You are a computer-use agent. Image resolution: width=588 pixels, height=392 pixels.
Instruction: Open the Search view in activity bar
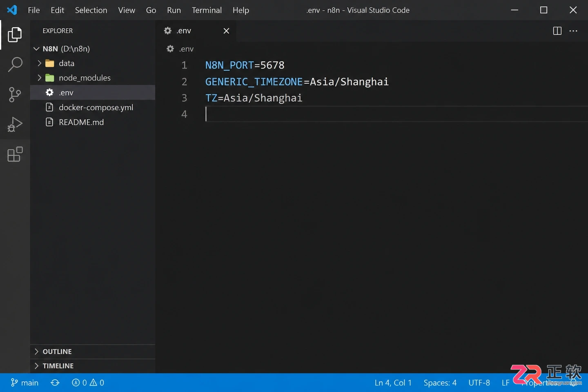coord(15,65)
